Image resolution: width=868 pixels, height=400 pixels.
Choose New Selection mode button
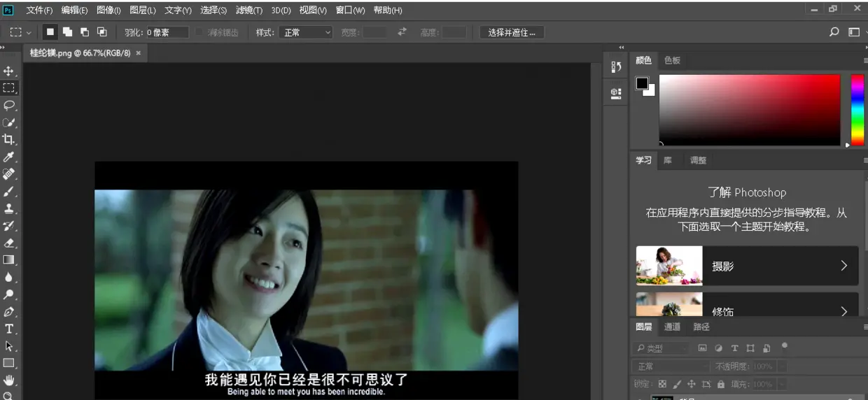(x=50, y=32)
